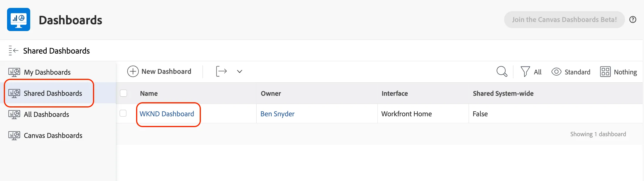This screenshot has height=181, width=644.
Task: Click the Dashboards page title
Action: [x=70, y=20]
